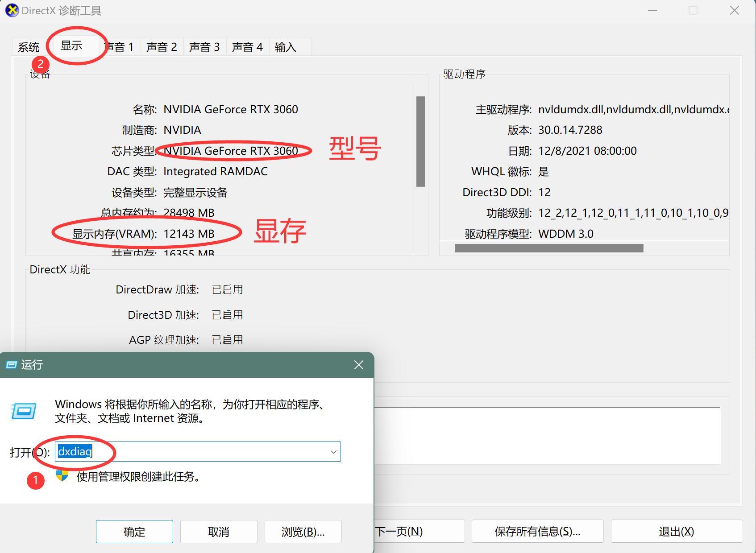Click 浏览(B)... in the Run dialog
The height and width of the screenshot is (553, 756).
303,532
